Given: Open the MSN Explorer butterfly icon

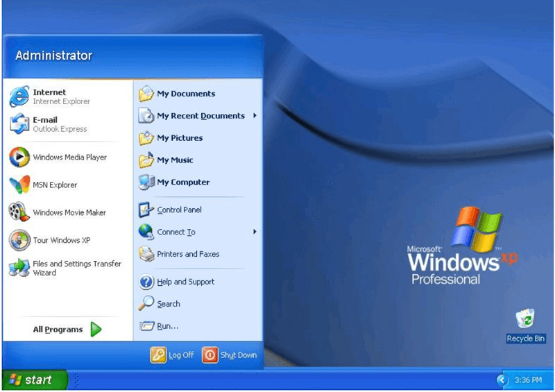Looking at the screenshot, I should [x=19, y=185].
